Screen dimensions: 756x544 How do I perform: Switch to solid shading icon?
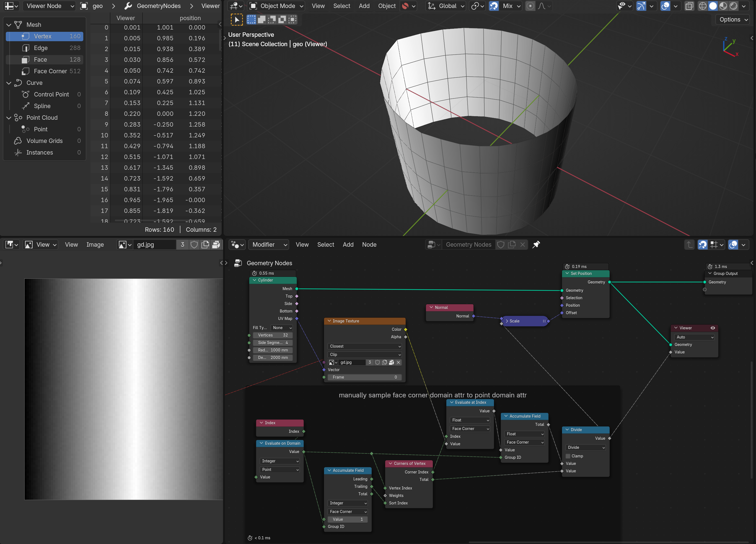[713, 6]
